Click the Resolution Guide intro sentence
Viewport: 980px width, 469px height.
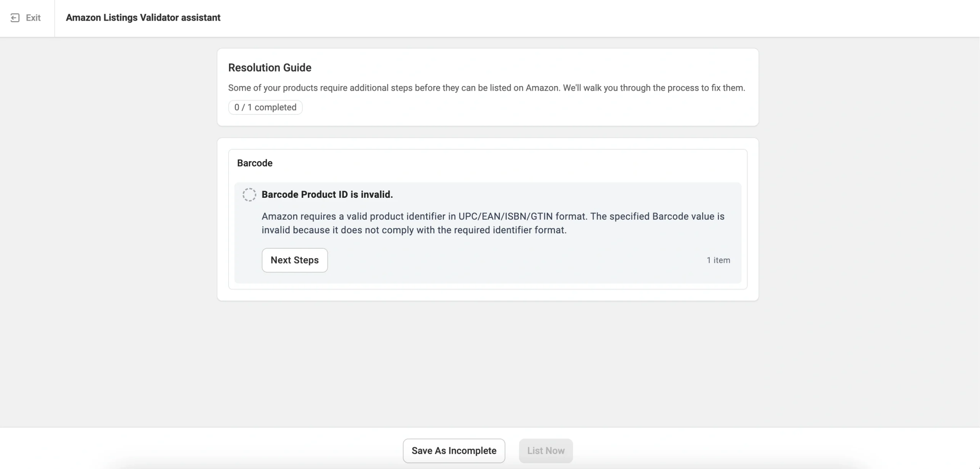point(486,88)
